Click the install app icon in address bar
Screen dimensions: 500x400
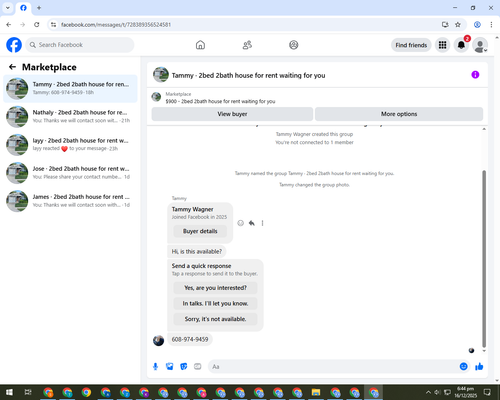pyautogui.click(x=445, y=25)
